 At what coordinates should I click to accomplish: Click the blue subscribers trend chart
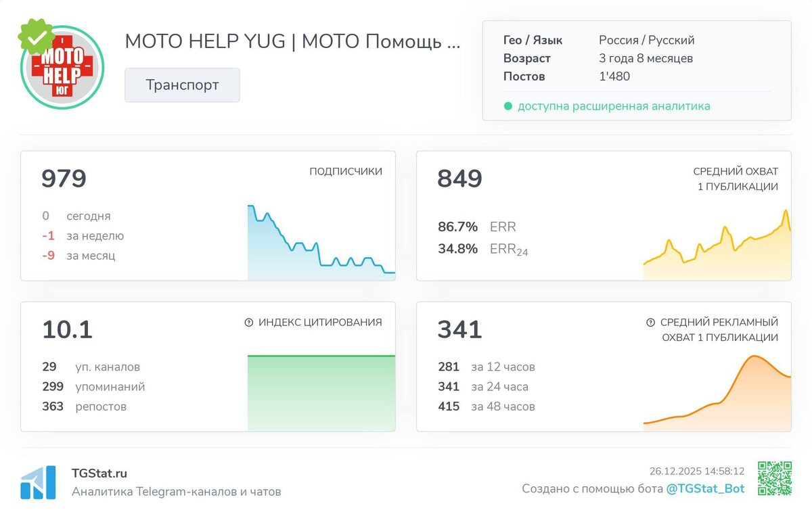point(321,242)
